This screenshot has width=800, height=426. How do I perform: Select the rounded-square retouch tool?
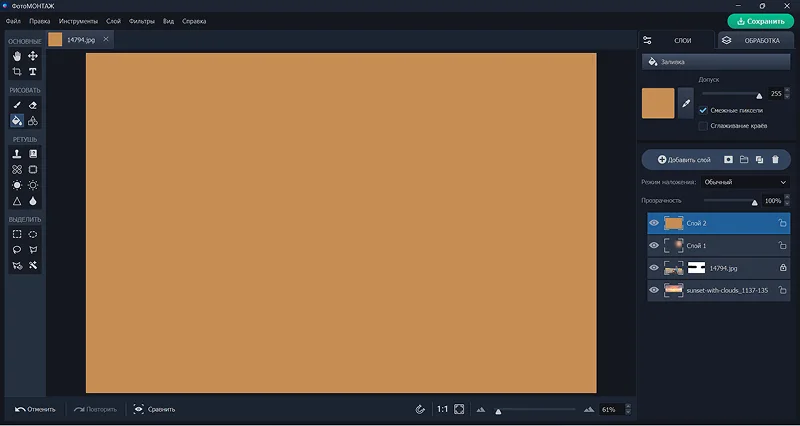[33, 169]
